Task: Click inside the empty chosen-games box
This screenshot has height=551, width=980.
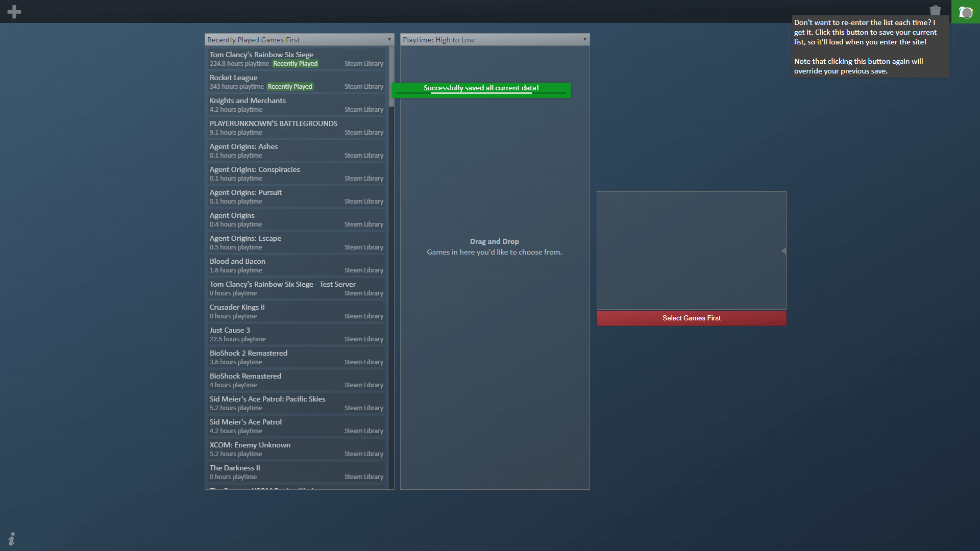Action: tap(691, 250)
